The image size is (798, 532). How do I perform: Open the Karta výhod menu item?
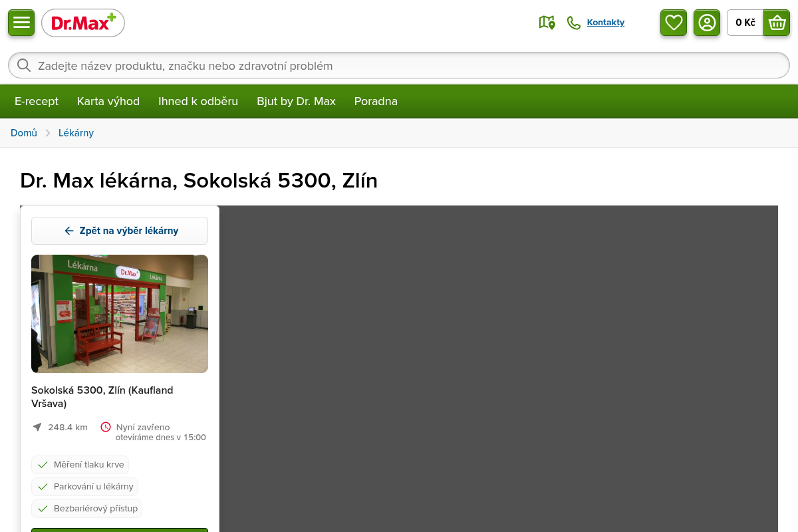coord(108,101)
